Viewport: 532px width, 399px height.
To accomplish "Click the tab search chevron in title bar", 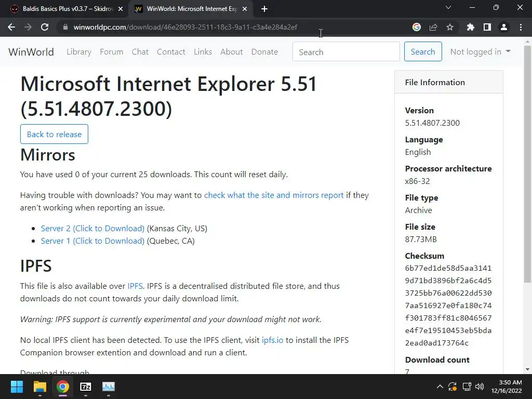I will (x=448, y=7).
